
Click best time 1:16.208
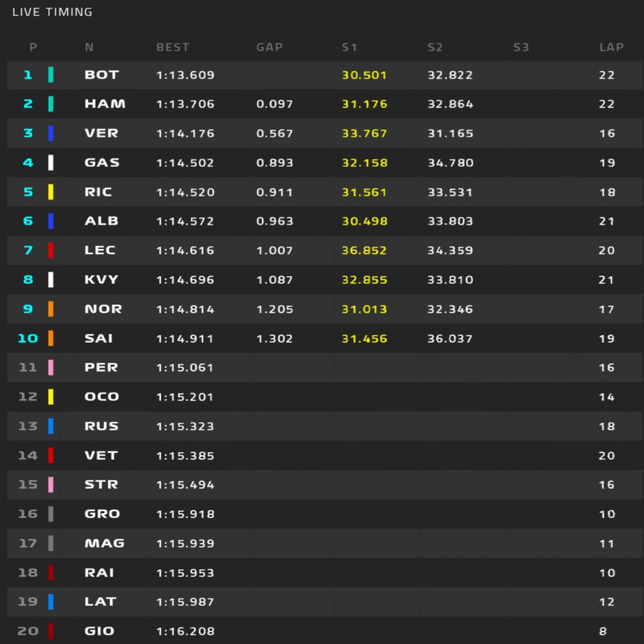click(185, 631)
